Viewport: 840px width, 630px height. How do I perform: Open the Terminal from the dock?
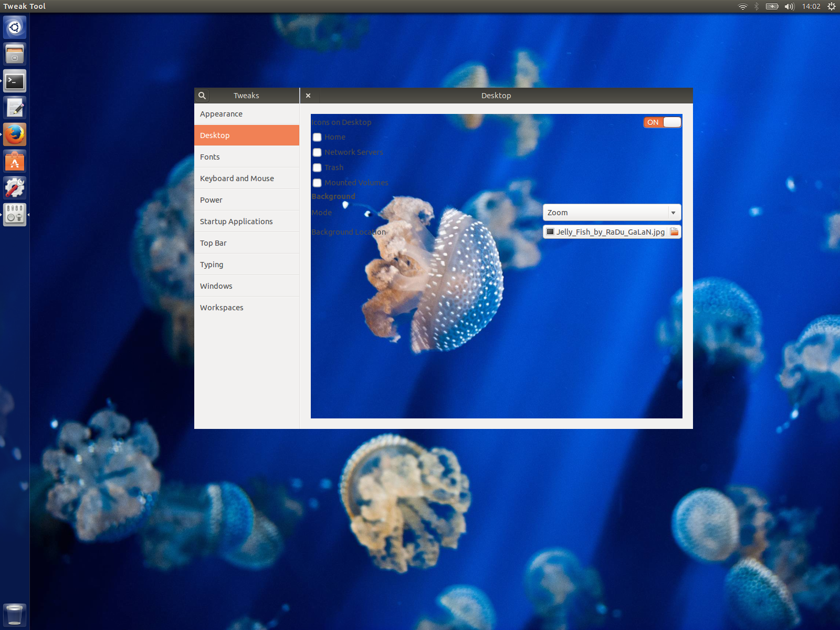click(15, 81)
